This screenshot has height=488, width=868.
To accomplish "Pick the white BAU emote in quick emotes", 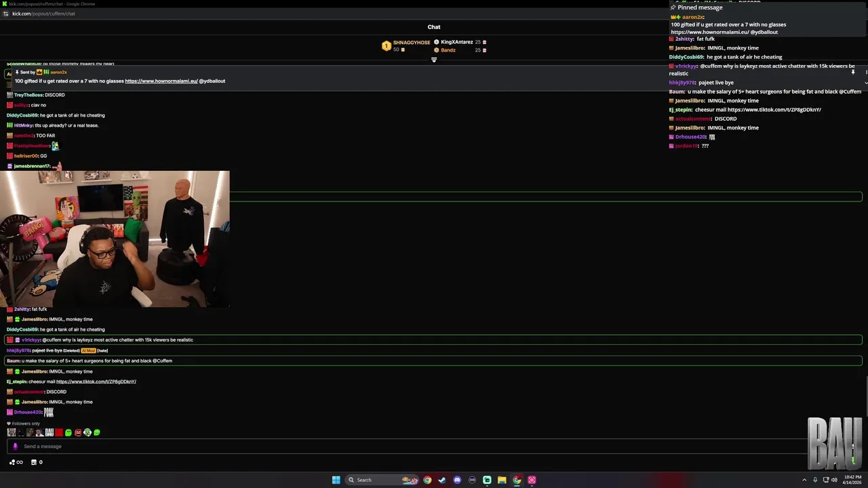I will pos(50,432).
